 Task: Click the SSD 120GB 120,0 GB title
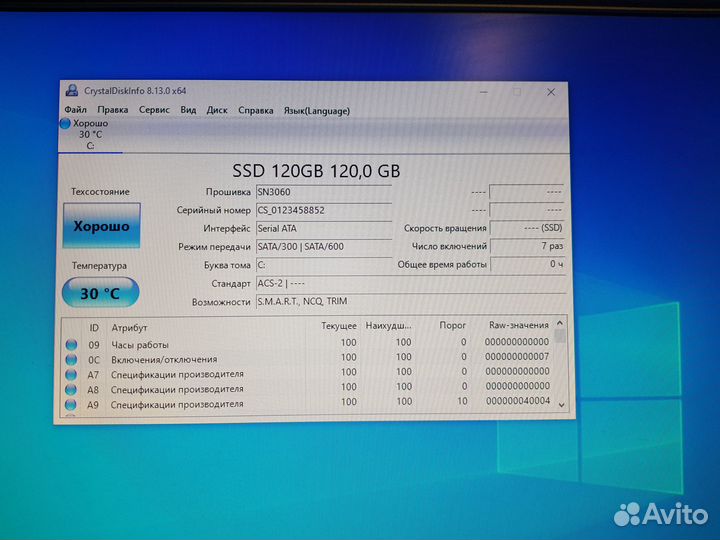click(x=316, y=171)
